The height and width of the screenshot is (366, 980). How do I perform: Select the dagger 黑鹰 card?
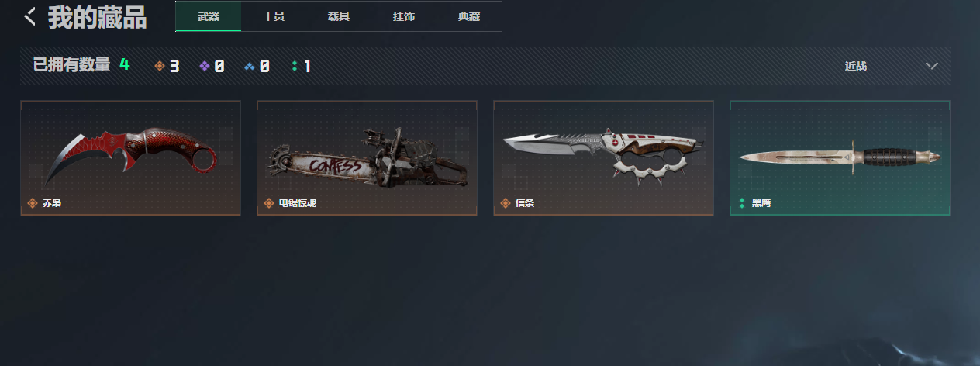click(840, 158)
